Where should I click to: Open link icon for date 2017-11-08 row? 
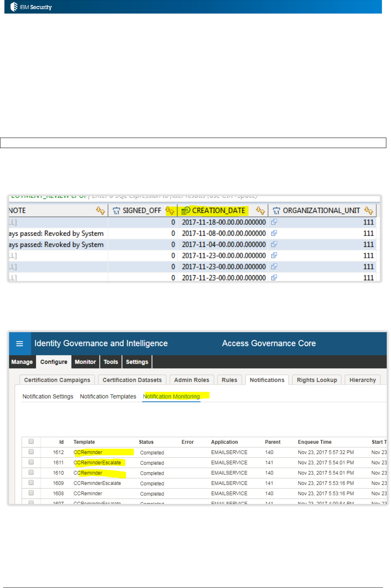click(274, 233)
